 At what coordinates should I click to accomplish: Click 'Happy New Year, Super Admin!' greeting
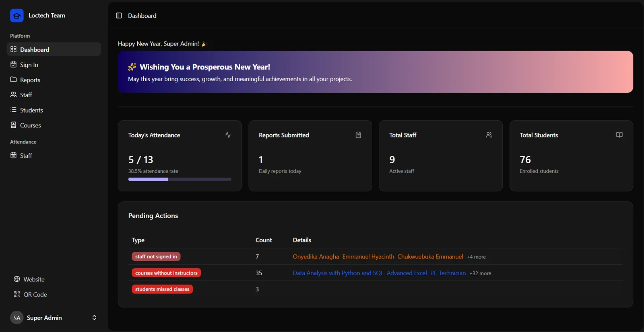[158, 44]
